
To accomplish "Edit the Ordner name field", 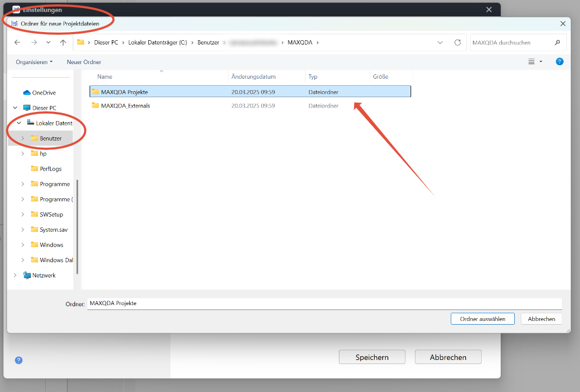I will click(325, 304).
